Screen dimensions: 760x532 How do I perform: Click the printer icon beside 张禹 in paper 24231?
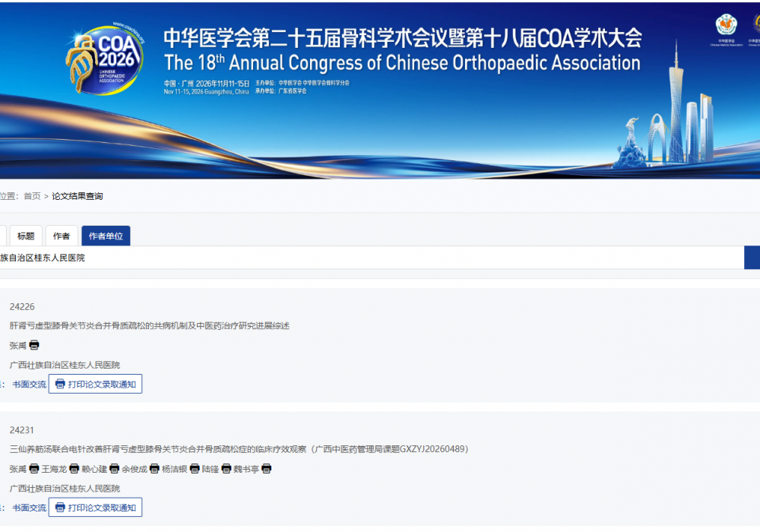(x=34, y=468)
